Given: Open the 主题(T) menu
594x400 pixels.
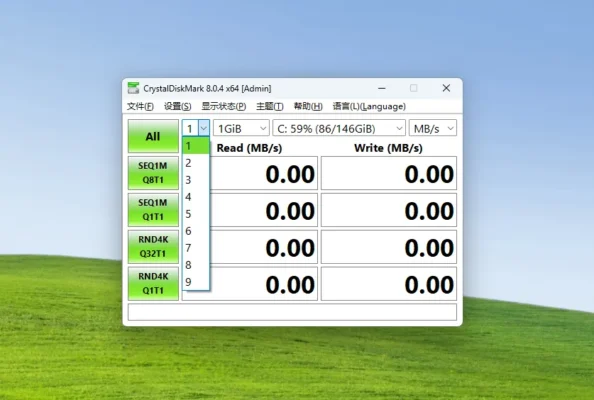Looking at the screenshot, I should tap(270, 106).
